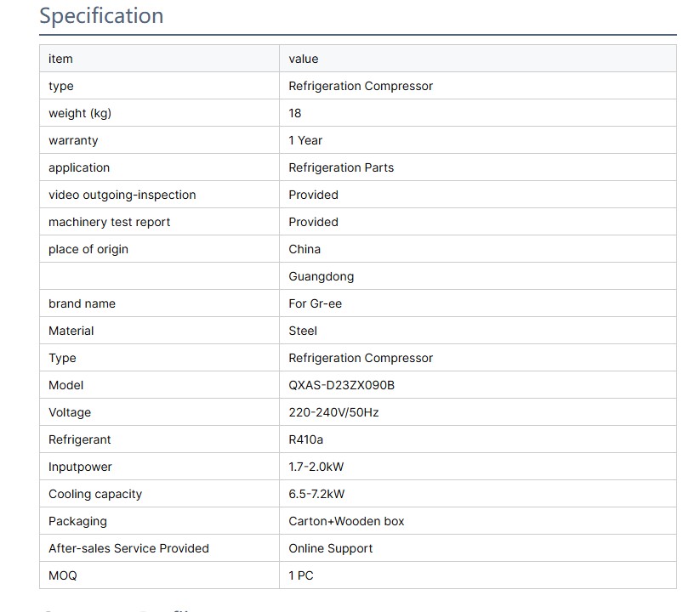
Task: Click the weight value 18
Action: (295, 113)
